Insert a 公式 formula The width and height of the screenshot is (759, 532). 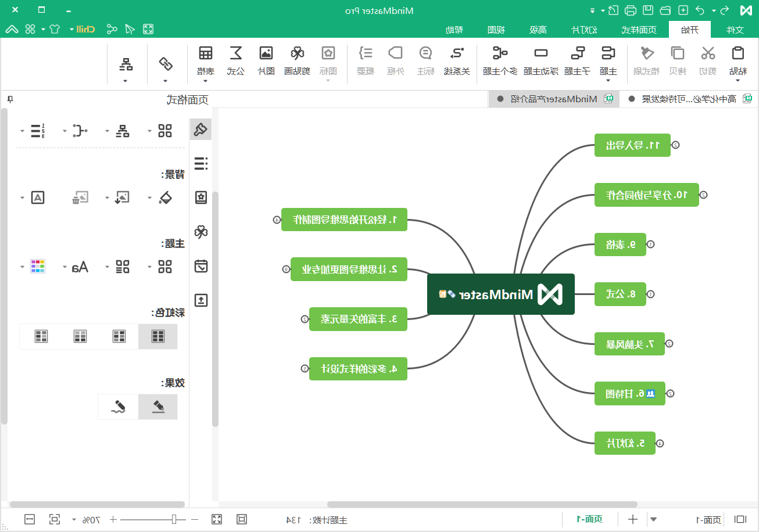coord(235,53)
